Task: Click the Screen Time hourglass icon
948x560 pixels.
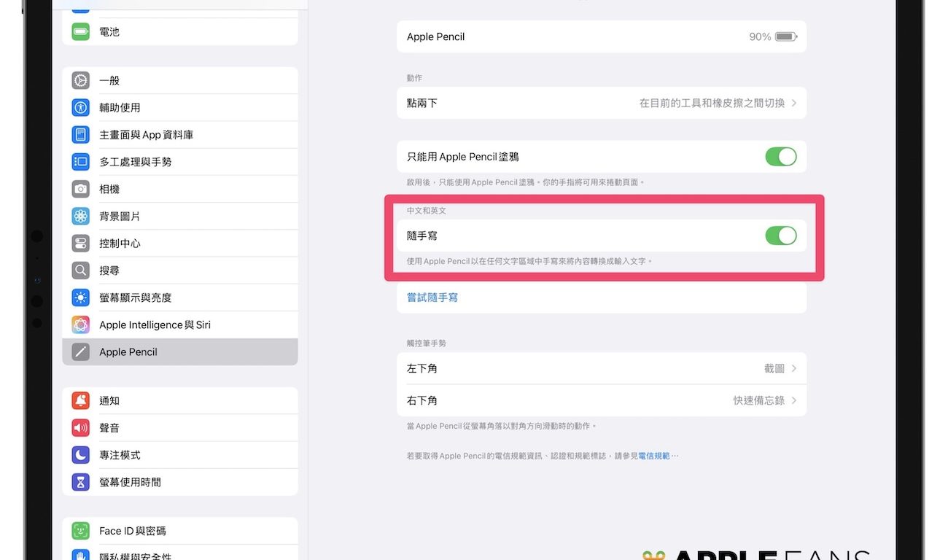Action: [81, 482]
